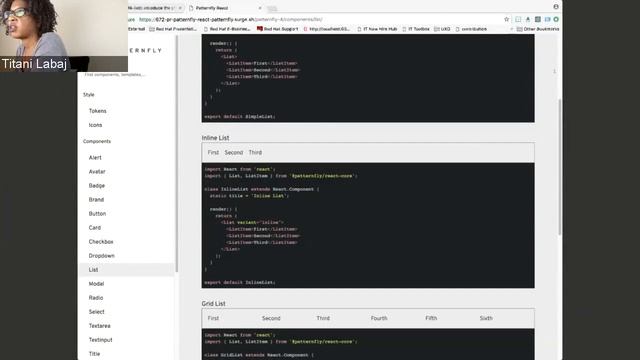Click 'Sixth' in the Grid List example

[486, 318]
